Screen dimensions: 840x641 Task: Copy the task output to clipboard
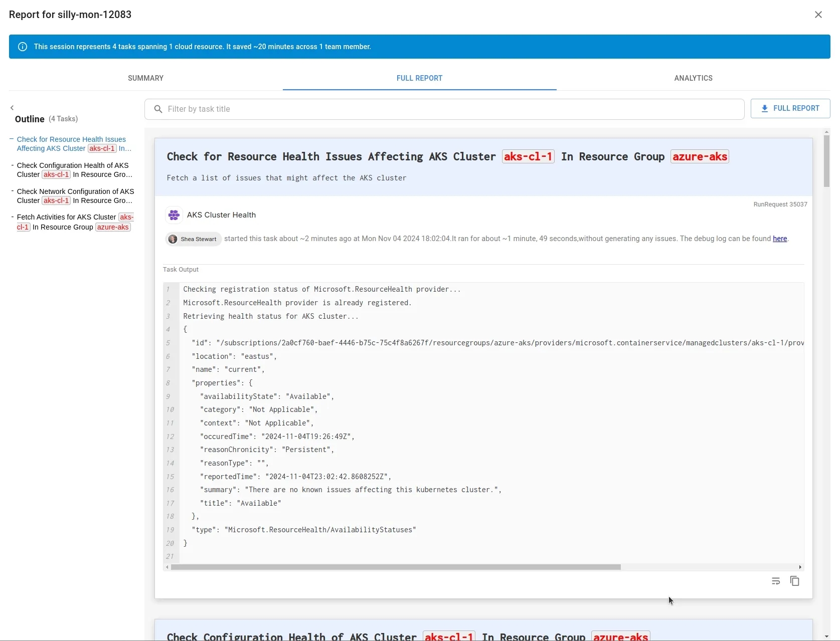(x=795, y=581)
